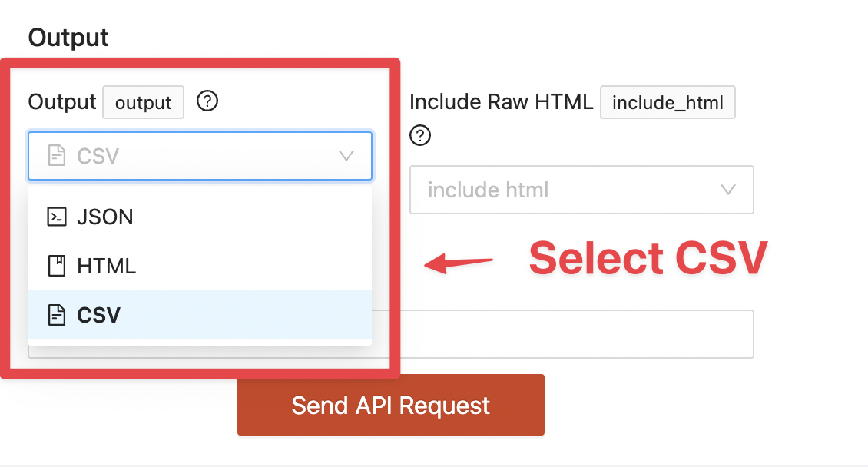Click the document icon beside highlighted CSV option

click(57, 315)
